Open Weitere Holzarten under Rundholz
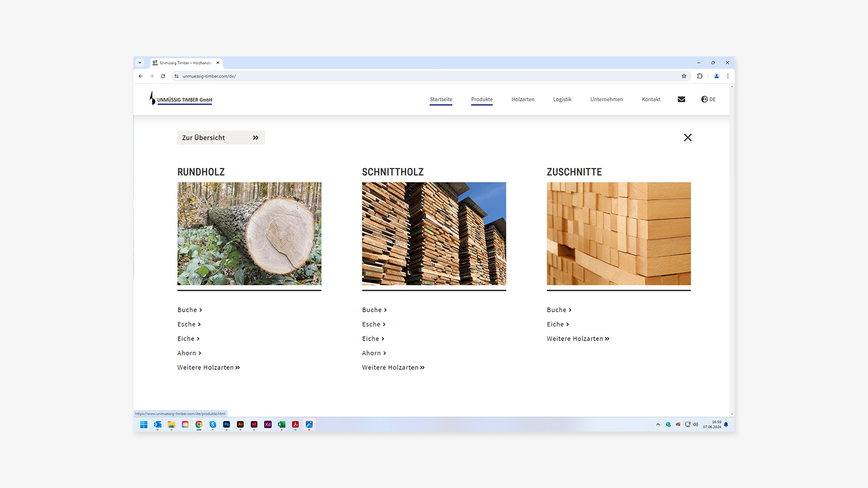 [x=209, y=368]
